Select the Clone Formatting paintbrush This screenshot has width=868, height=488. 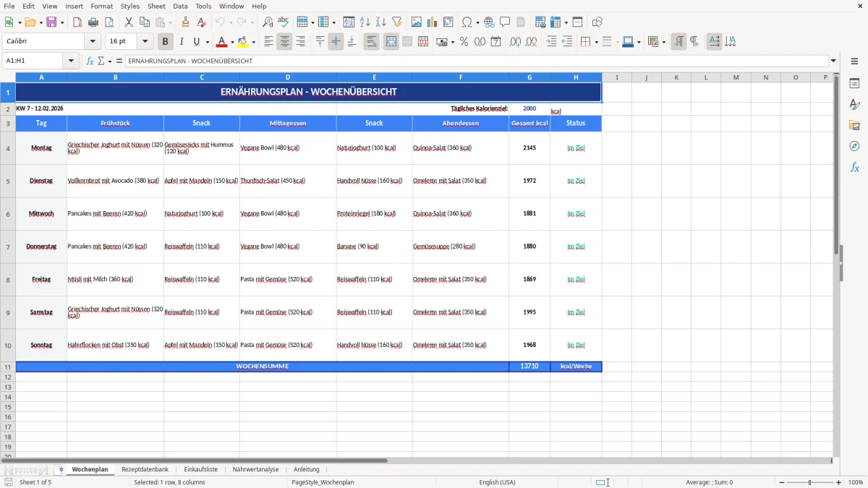click(x=185, y=22)
